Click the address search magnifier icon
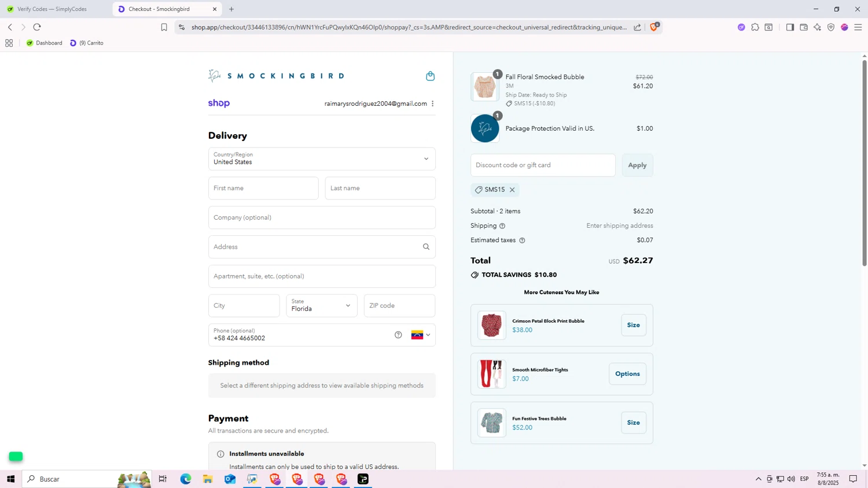The image size is (868, 488). click(426, 247)
